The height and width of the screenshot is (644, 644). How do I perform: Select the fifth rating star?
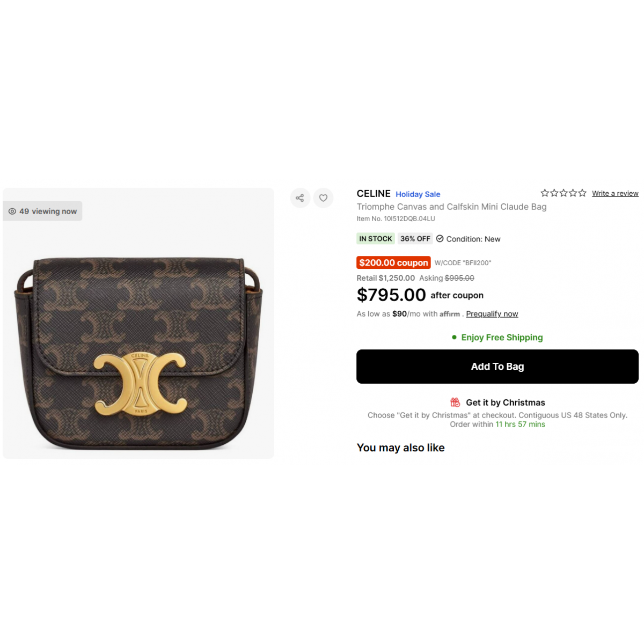tap(582, 193)
